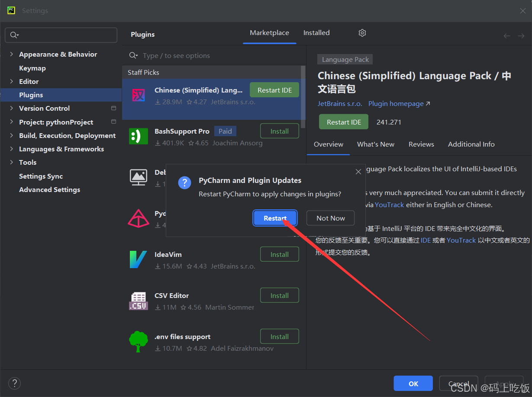
Task: Open the What's New tab
Action: pos(376,144)
